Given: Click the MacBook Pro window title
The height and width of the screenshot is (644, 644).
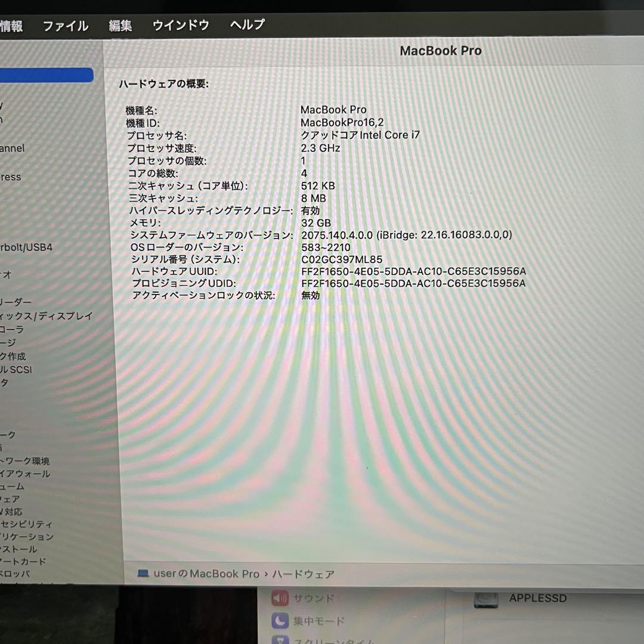Looking at the screenshot, I should tap(441, 51).
